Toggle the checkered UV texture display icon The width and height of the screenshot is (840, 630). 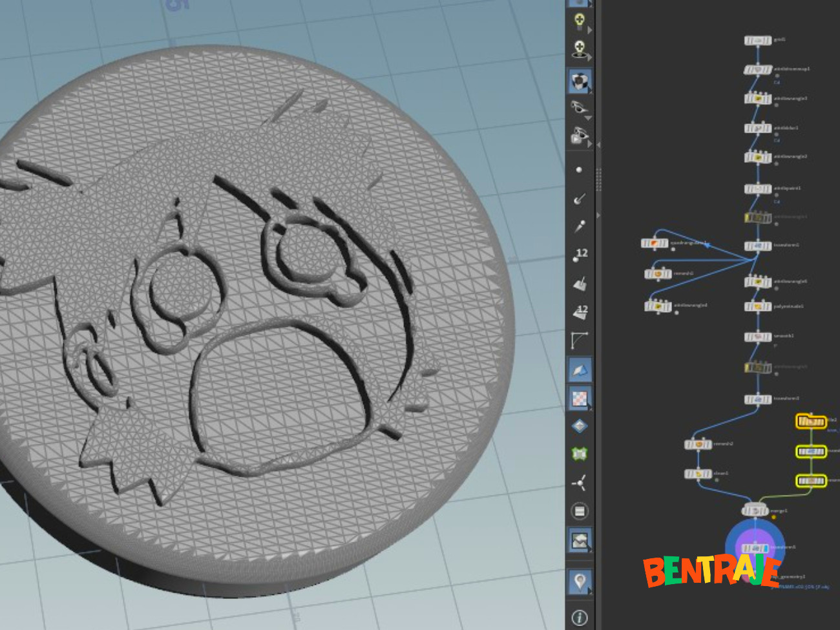point(580,398)
